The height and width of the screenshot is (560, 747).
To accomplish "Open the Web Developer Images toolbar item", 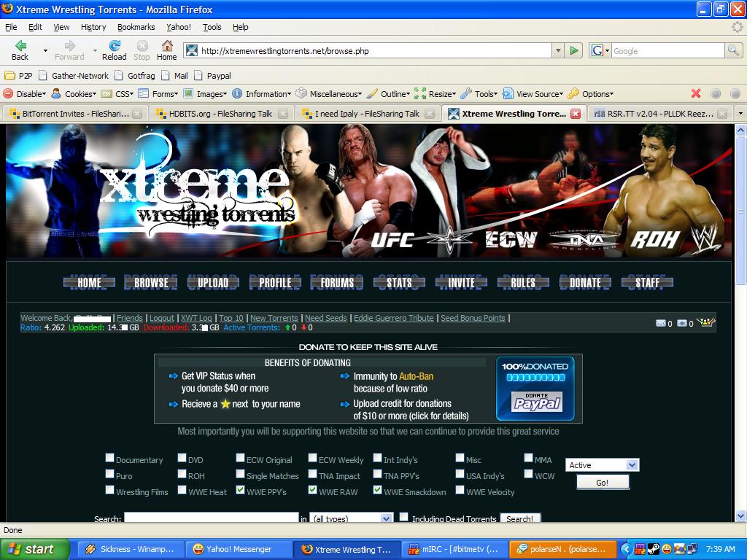I will 205,94.
